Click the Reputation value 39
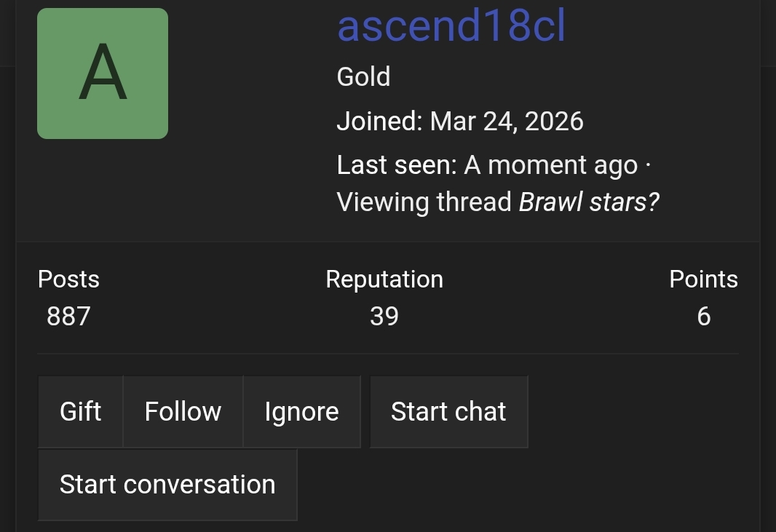 [x=384, y=316]
